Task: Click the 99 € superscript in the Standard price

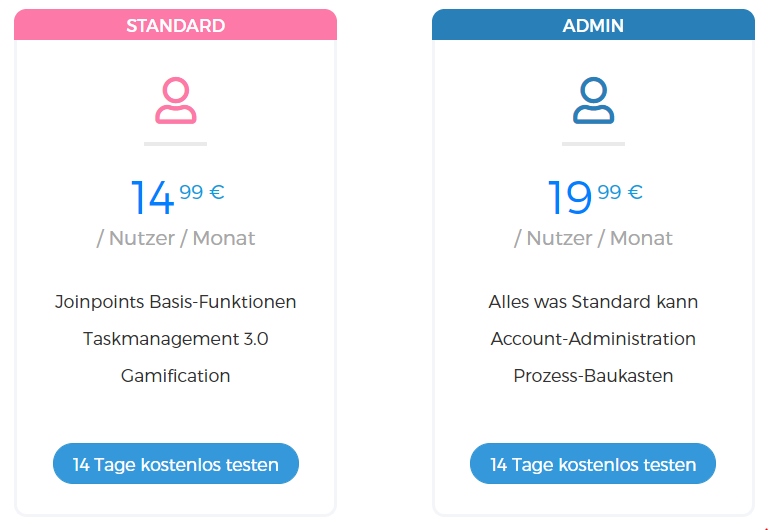Action: [202, 192]
